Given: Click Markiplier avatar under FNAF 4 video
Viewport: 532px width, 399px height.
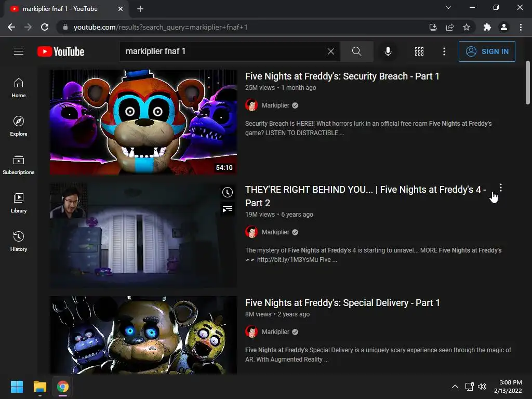Looking at the screenshot, I should (251, 232).
